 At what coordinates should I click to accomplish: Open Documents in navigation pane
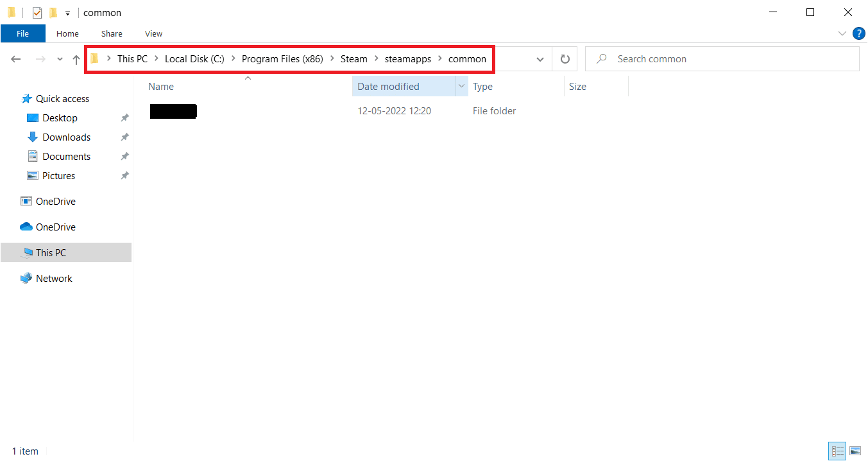[x=66, y=157]
